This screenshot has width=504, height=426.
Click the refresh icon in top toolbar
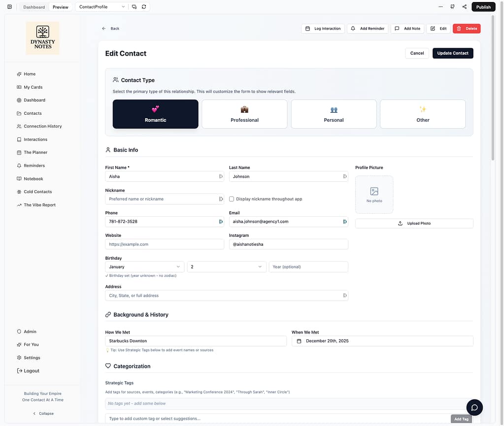[x=143, y=7]
